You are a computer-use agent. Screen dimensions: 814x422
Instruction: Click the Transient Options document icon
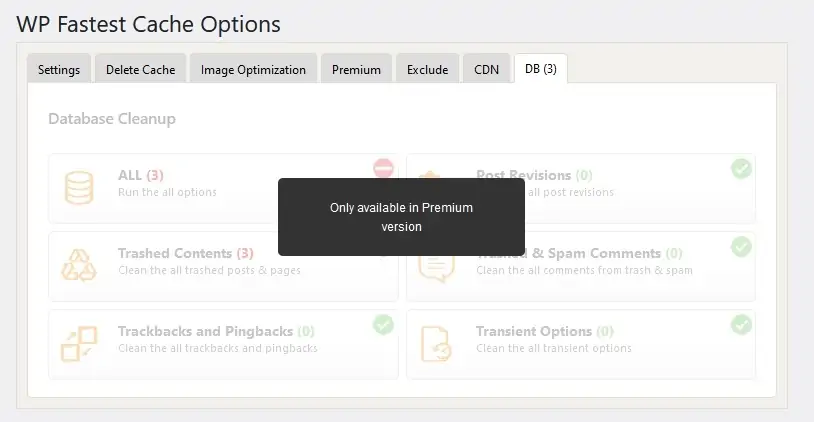point(437,343)
